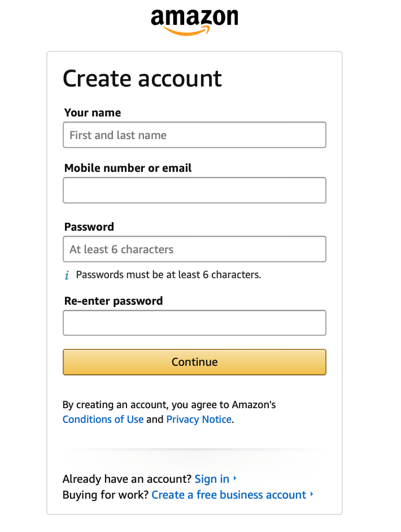Click the Re-enter password input box
This screenshot has width=401, height=532.
tap(194, 323)
